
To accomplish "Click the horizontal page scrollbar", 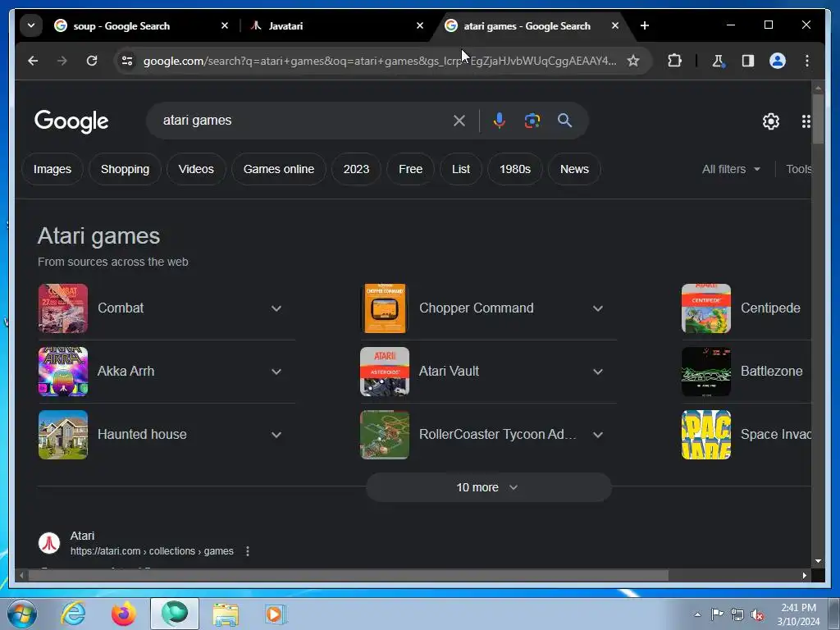I will (x=348, y=575).
